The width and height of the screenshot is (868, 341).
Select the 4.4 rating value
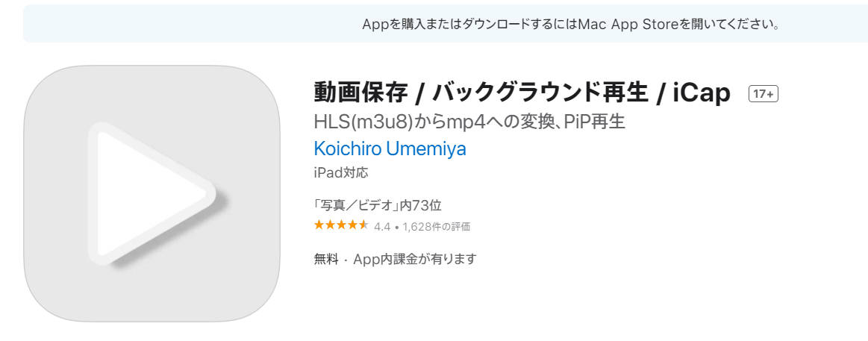(382, 226)
